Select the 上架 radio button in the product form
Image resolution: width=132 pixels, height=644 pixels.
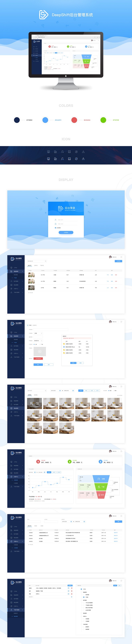(x=34, y=344)
